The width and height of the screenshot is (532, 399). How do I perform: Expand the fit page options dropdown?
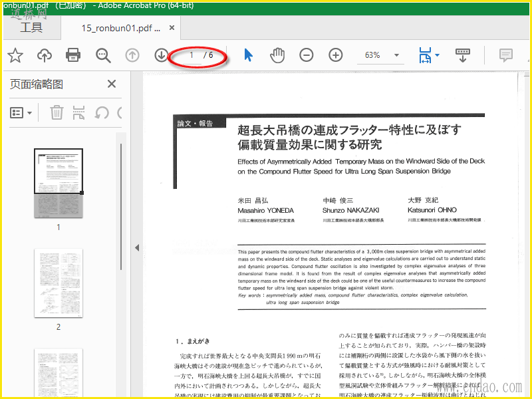click(437, 55)
